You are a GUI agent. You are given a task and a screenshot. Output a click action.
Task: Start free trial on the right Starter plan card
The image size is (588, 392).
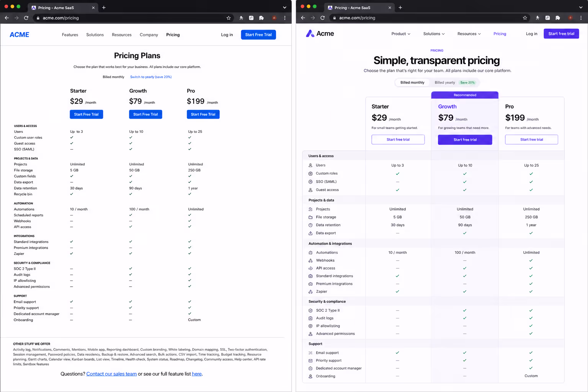point(398,140)
